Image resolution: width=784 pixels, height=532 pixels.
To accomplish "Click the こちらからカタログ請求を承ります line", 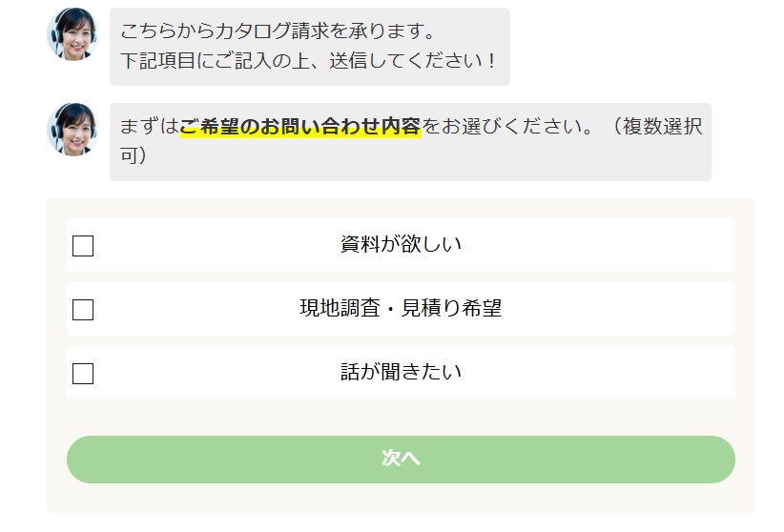I will tap(278, 33).
